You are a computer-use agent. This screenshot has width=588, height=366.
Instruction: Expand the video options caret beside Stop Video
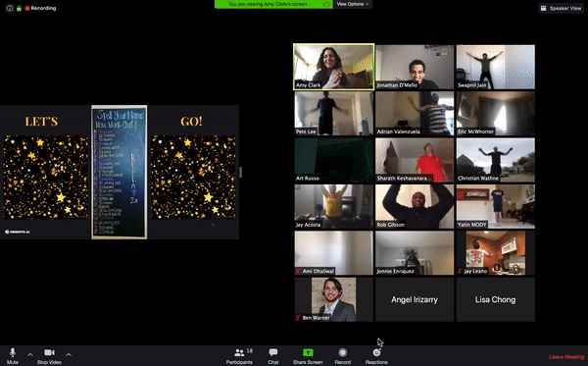coord(69,354)
